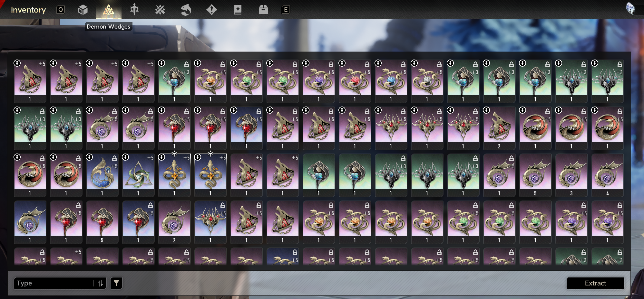The image size is (644, 299).
Task: Open the Type sort dropdown
Action: pos(60,283)
